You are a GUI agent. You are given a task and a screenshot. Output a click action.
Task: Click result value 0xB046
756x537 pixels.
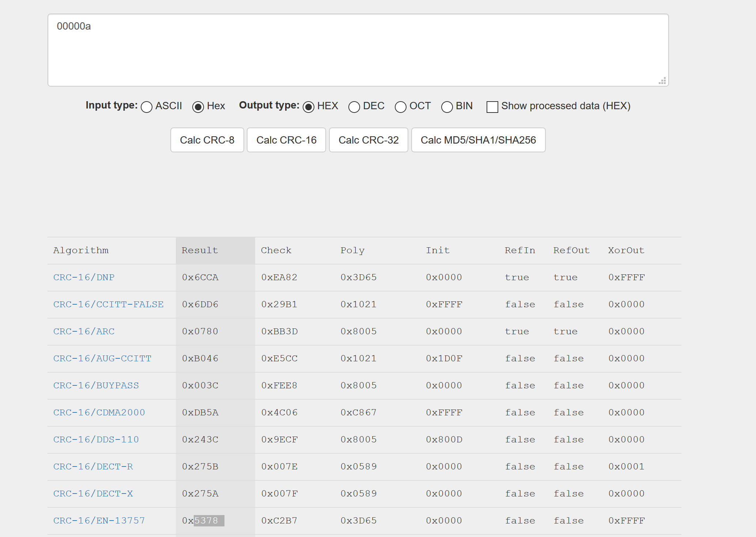[x=200, y=358]
